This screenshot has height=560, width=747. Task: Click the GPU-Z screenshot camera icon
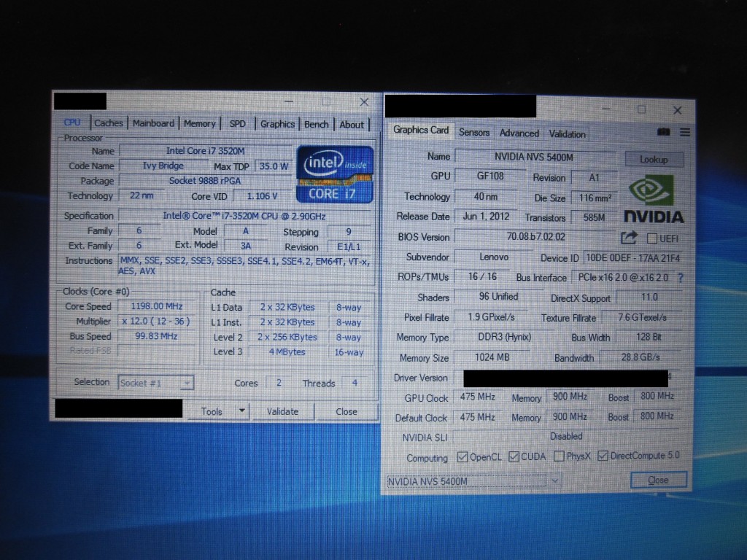click(663, 132)
